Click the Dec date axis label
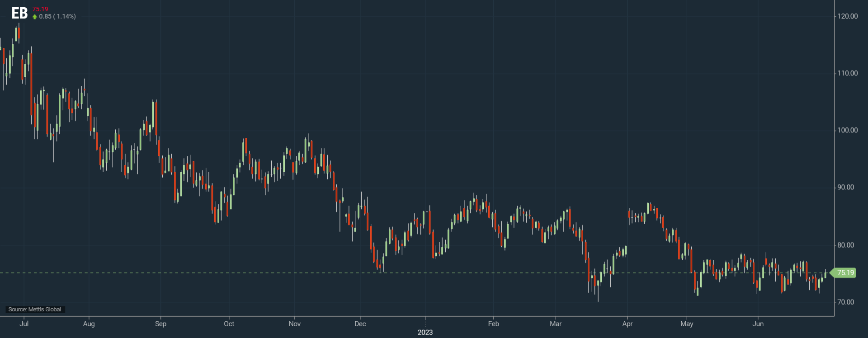Screen dimensions: 868x338 360,324
